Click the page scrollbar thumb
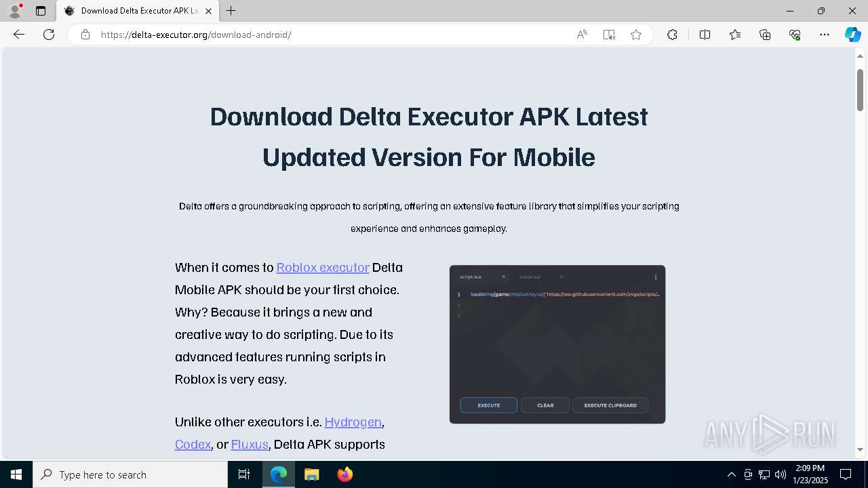Image resolution: width=868 pixels, height=488 pixels. point(860,89)
